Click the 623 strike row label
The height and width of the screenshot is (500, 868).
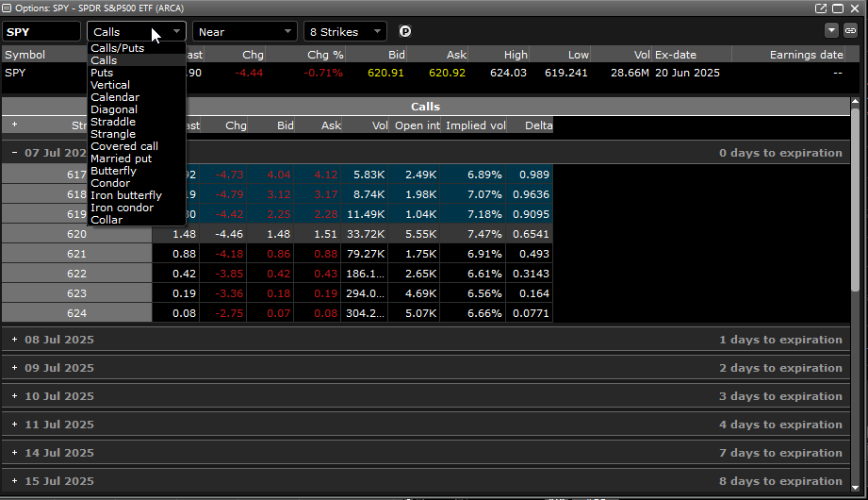click(77, 293)
